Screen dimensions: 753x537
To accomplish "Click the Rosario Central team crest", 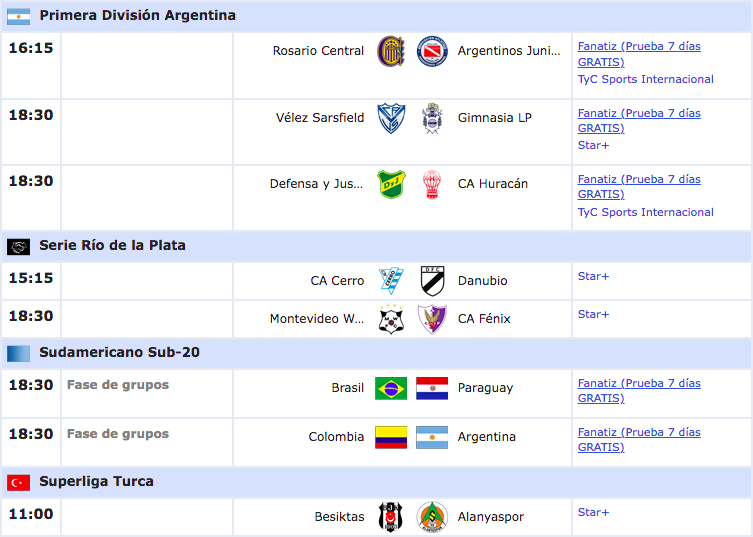I will (391, 51).
